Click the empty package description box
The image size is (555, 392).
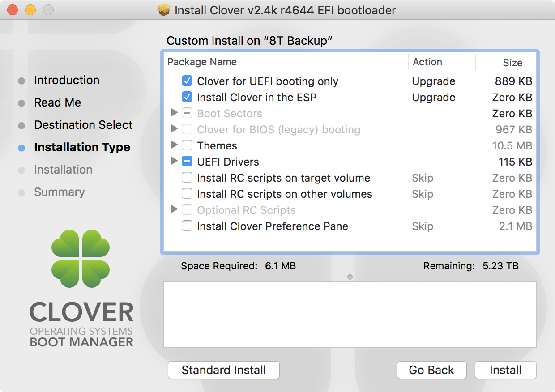tap(350, 315)
